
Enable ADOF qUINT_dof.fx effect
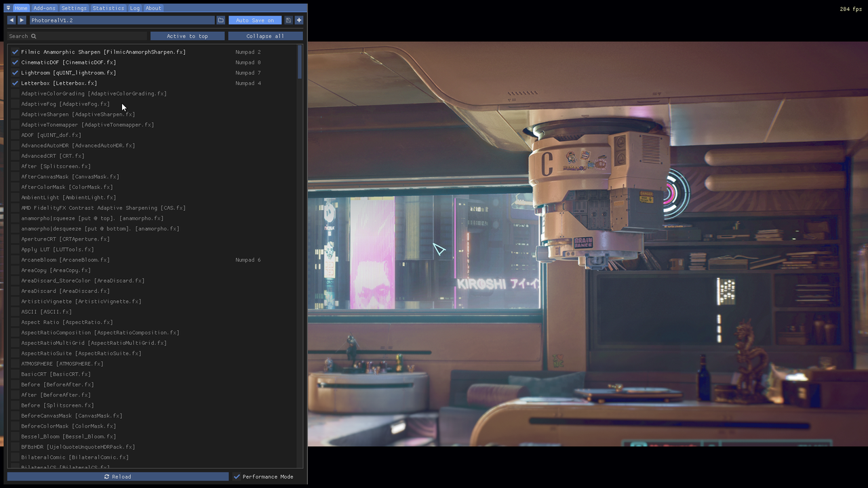15,135
